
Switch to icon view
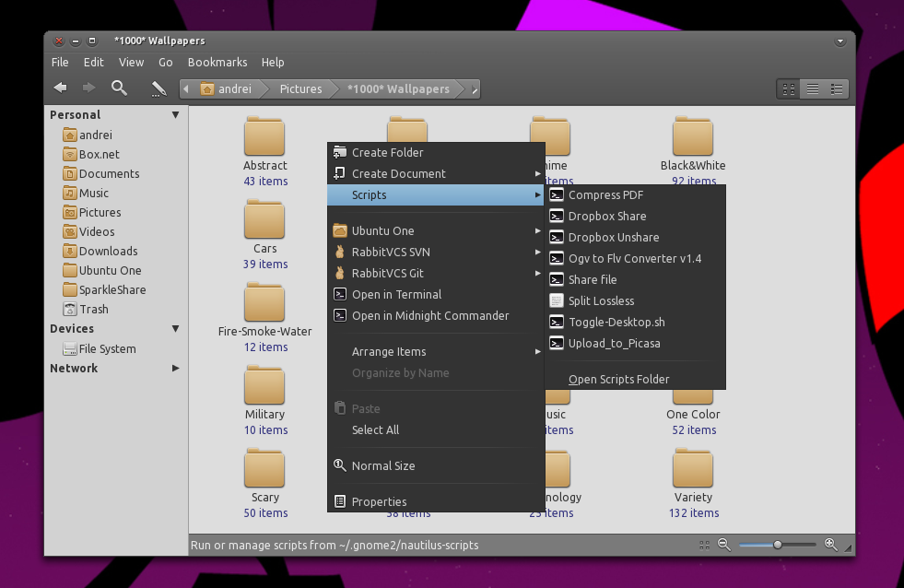(789, 89)
